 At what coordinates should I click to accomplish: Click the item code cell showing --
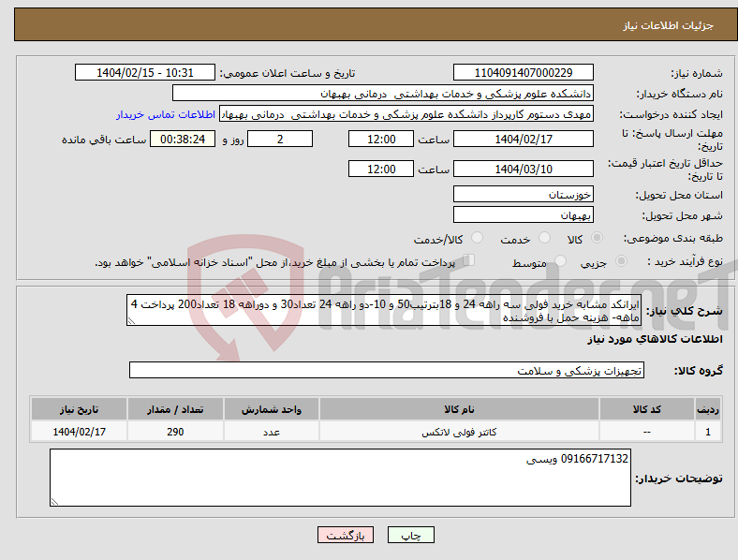pos(647,432)
